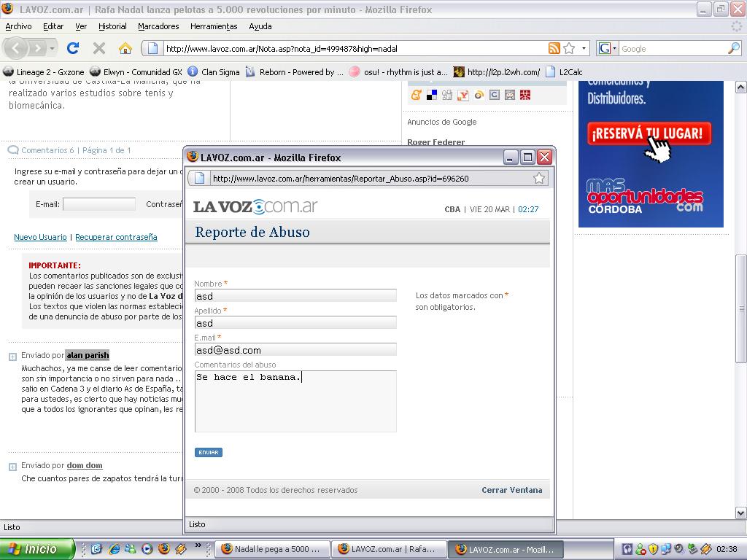Show hidden Quick Launch items chevron
This screenshot has width=747, height=560.
[198, 545]
